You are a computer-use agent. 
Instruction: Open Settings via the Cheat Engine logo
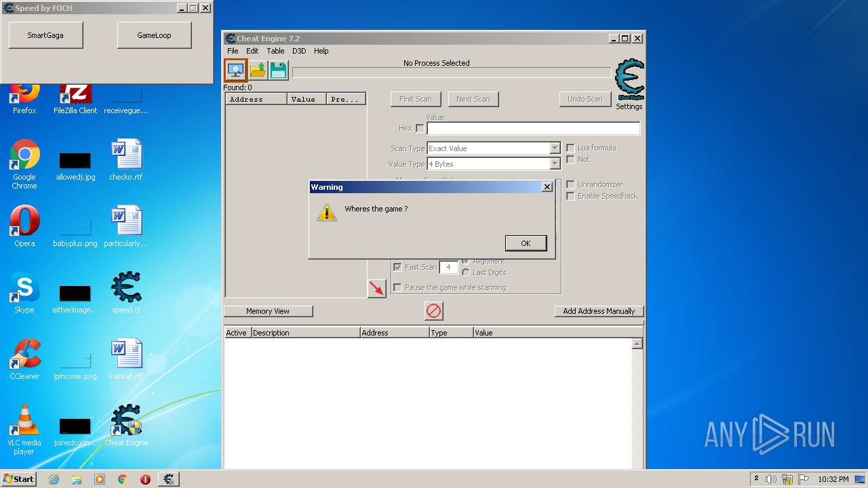pyautogui.click(x=629, y=84)
